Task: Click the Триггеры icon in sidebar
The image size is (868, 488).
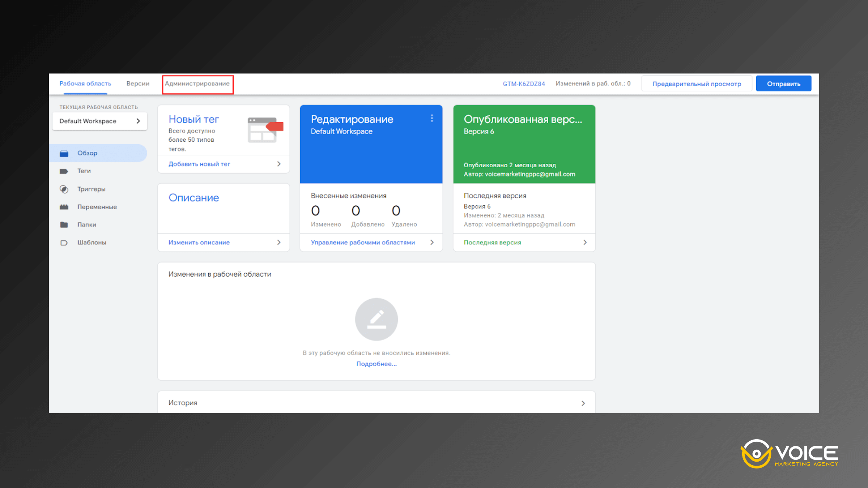Action: click(x=64, y=189)
